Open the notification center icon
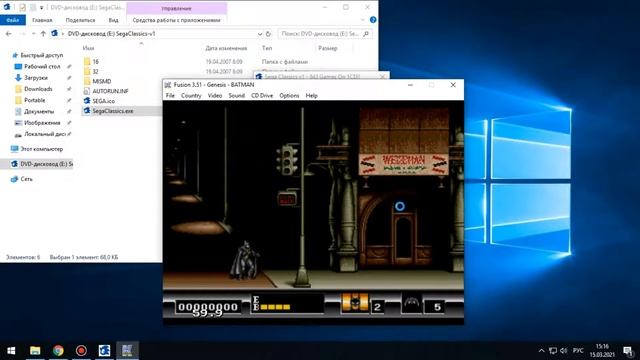This screenshot has width=640, height=360. [x=628, y=351]
